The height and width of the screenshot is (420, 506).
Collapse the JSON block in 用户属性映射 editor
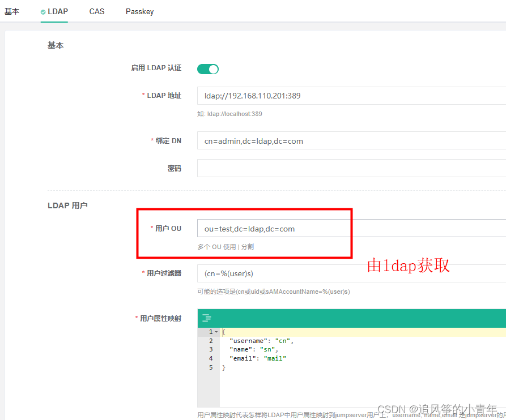215,332
